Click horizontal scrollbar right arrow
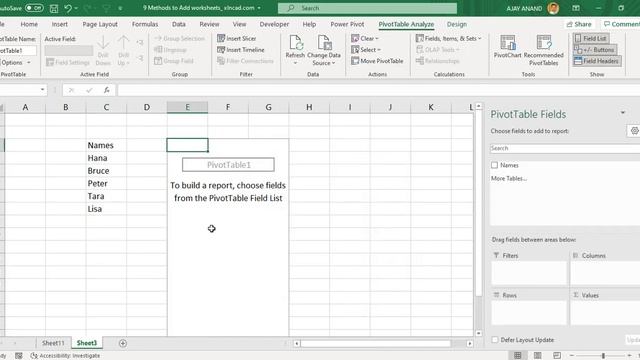The width and height of the screenshot is (640, 360). 470,344
